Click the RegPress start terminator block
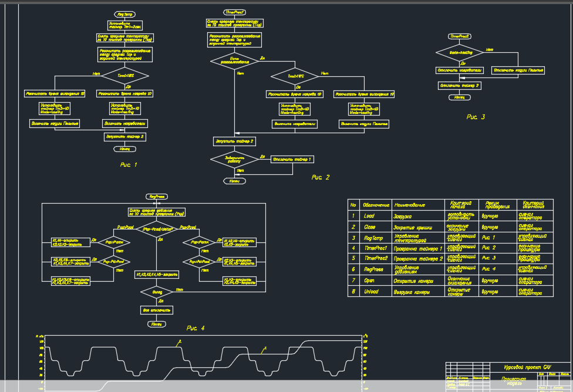This screenshot has height=392, width=573. tap(157, 197)
